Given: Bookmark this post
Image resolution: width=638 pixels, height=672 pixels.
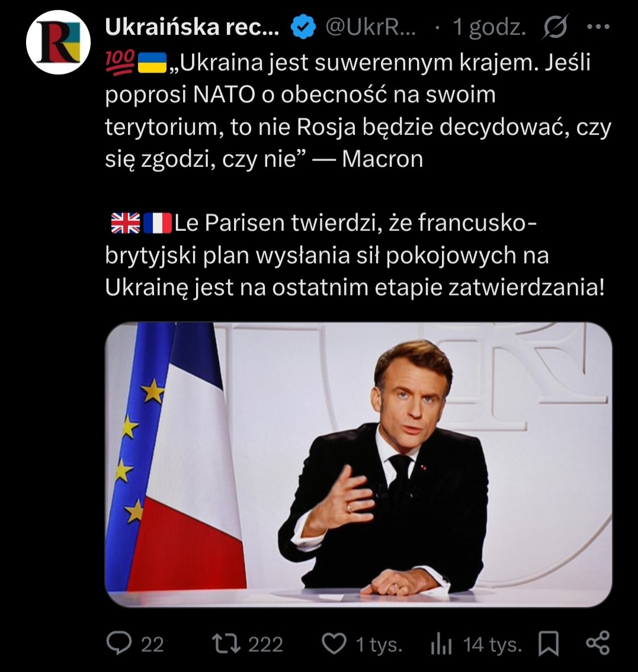Looking at the screenshot, I should pyautogui.click(x=549, y=644).
